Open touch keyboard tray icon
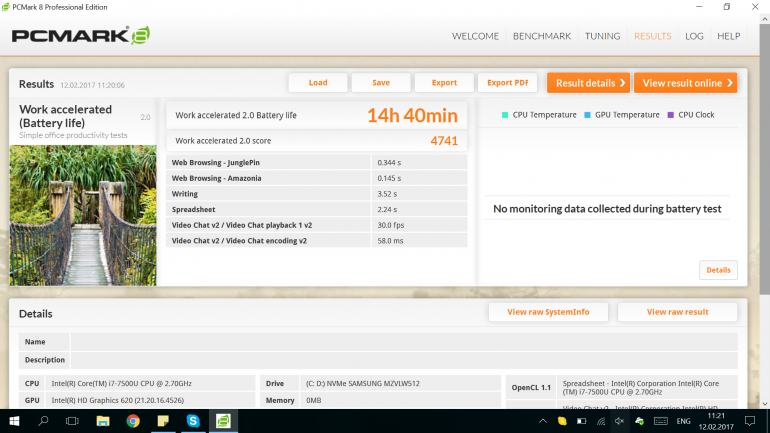This screenshot has height=433, width=770. click(x=661, y=421)
